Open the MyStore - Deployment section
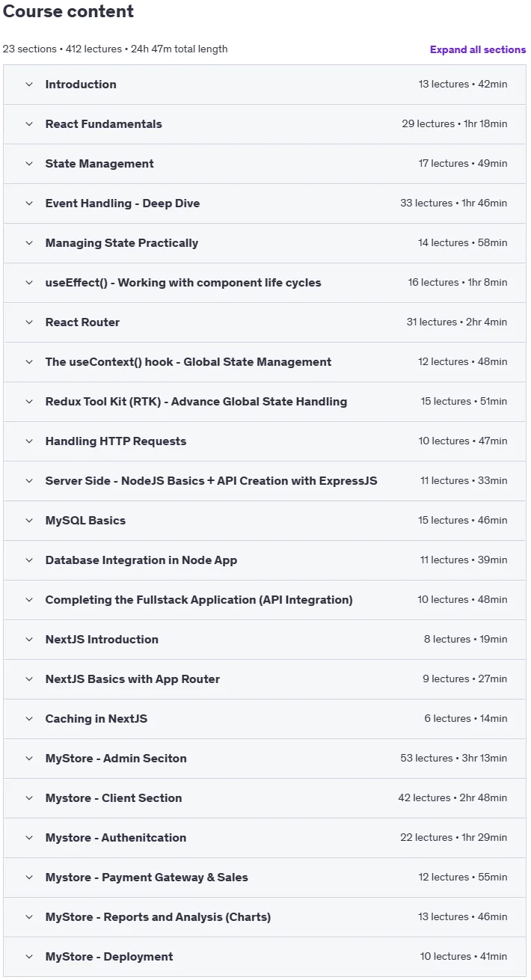 (x=265, y=957)
